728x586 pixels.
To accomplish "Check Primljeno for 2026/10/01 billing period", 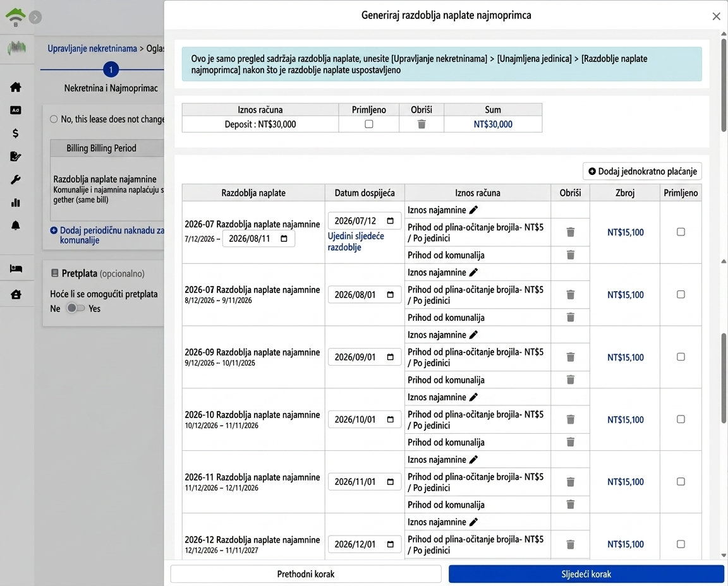I will [680, 419].
